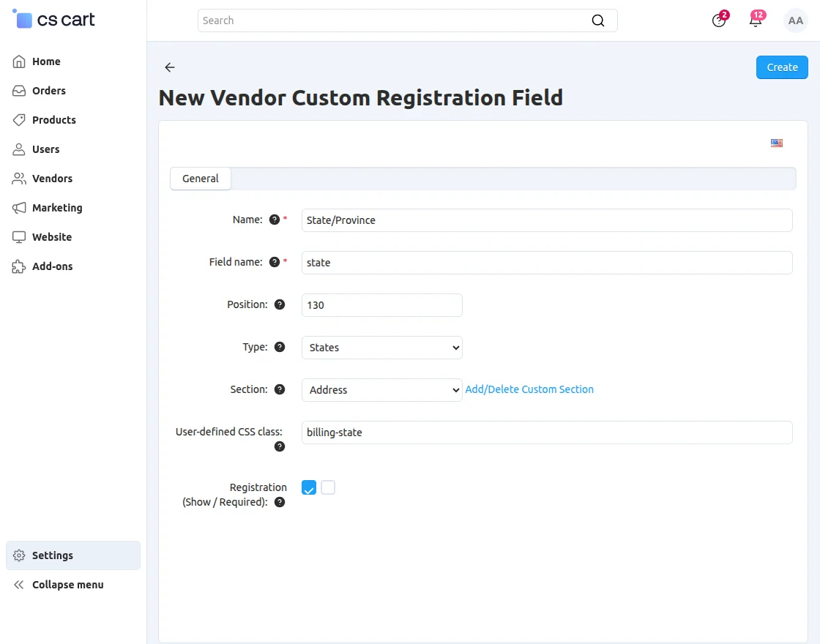
Task: Click the US flag language icon
Action: coord(777,143)
